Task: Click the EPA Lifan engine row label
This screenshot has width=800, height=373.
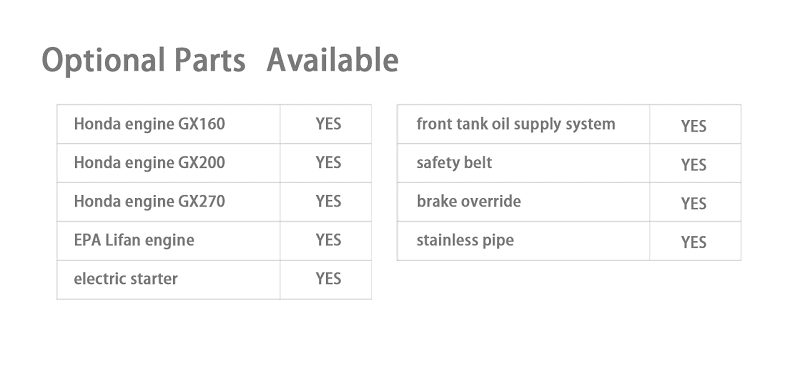Action: (x=134, y=240)
